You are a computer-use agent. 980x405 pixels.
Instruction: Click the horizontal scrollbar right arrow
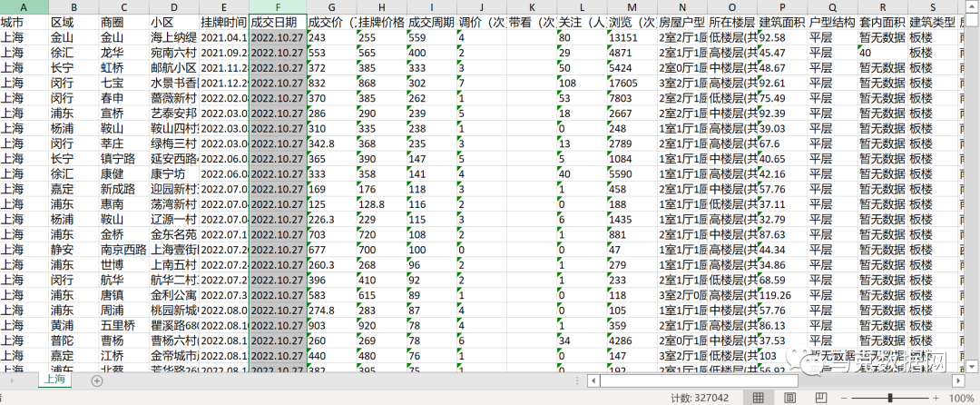(x=958, y=380)
